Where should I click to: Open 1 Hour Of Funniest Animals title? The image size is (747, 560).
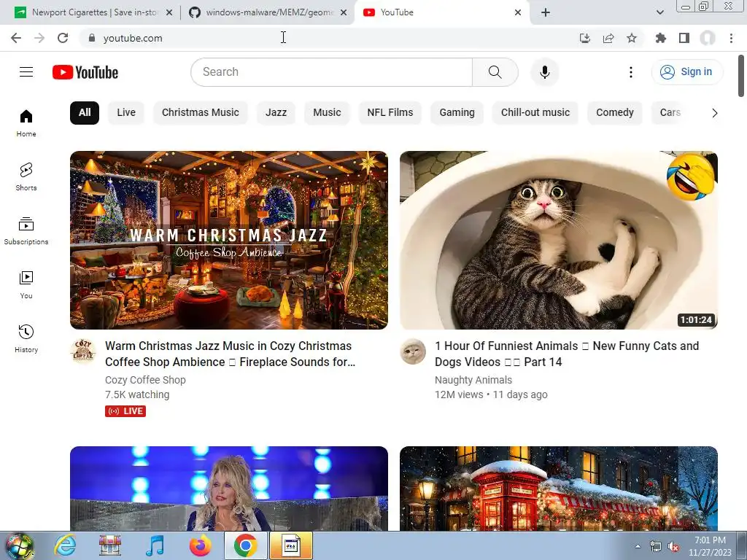click(x=567, y=354)
